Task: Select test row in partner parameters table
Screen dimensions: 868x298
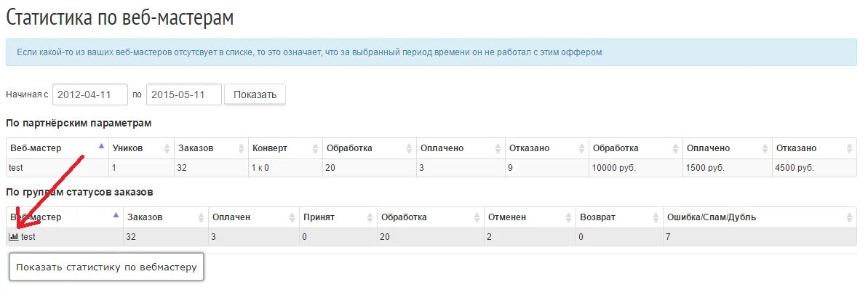Action: click(16, 168)
